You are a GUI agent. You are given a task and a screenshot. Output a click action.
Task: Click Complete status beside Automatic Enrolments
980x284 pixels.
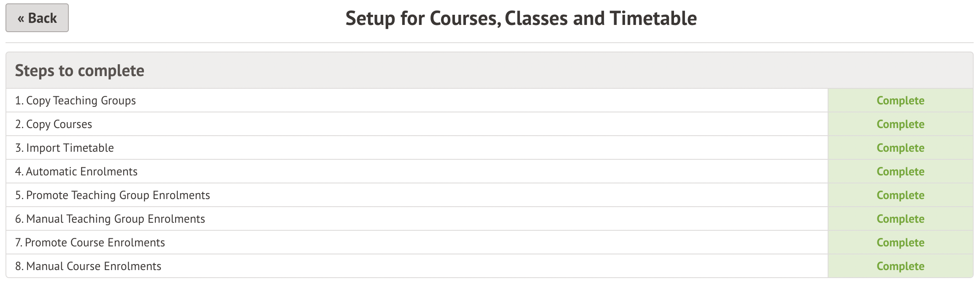click(x=900, y=172)
